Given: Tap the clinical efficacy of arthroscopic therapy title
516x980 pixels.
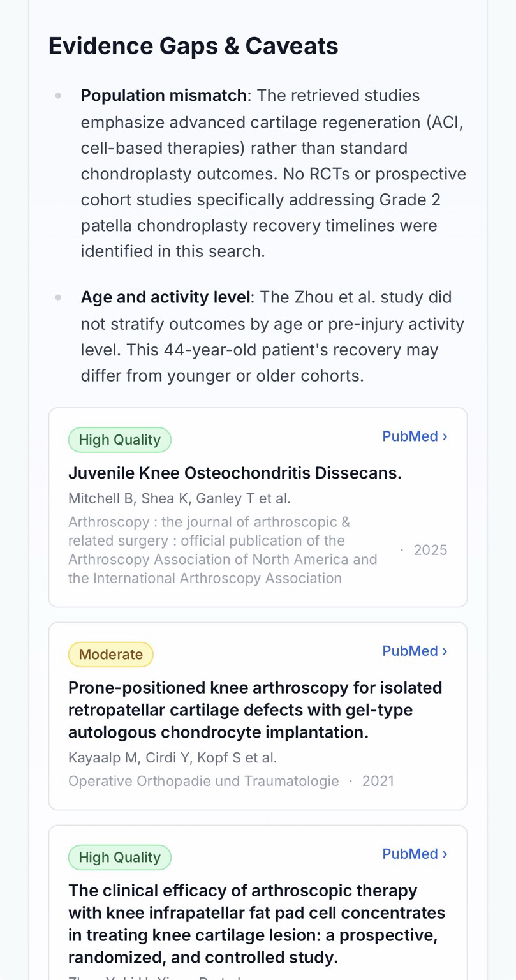Looking at the screenshot, I should (256, 924).
